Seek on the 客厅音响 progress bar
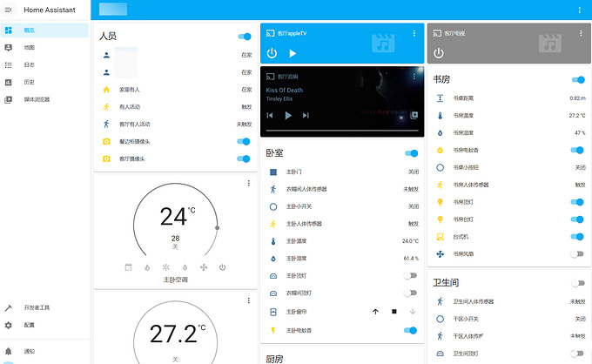Screen dimensions: 592x364 [x=342, y=131]
